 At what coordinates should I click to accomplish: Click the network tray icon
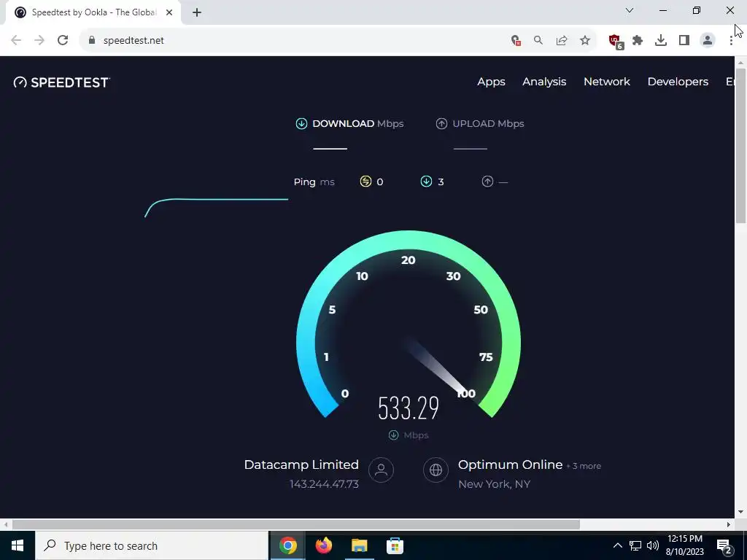(x=635, y=545)
